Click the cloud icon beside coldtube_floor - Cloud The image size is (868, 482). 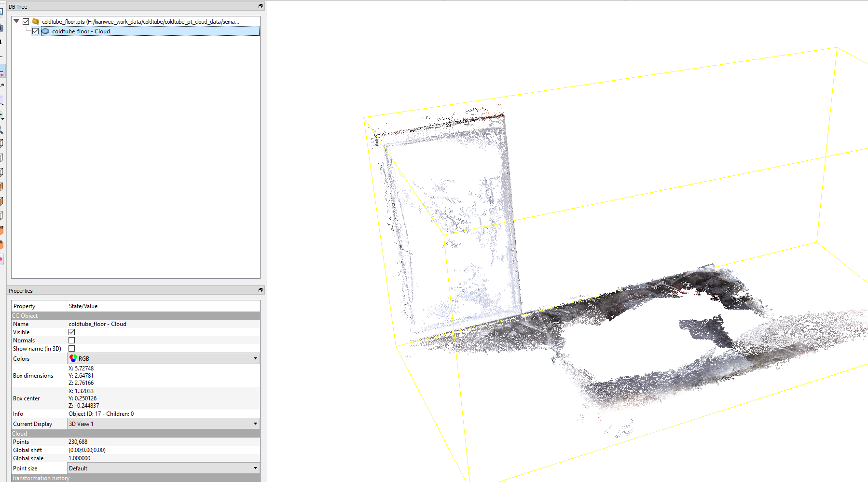pos(45,31)
